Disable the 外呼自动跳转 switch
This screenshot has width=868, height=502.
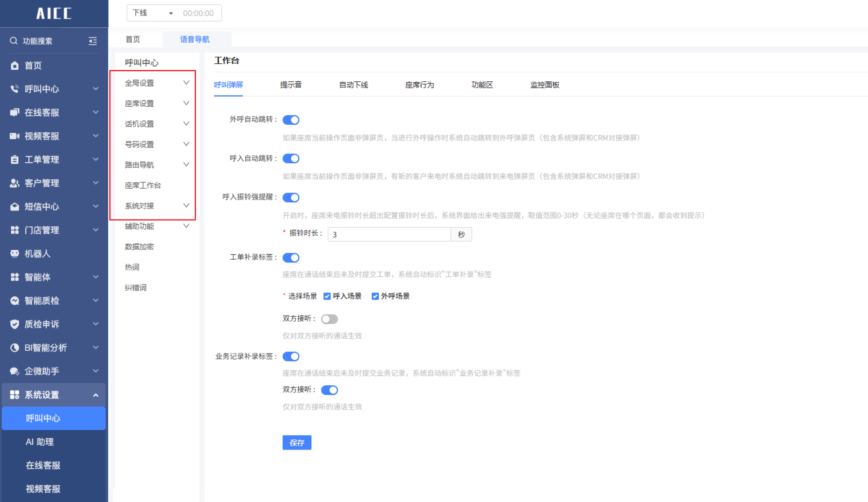(291, 120)
